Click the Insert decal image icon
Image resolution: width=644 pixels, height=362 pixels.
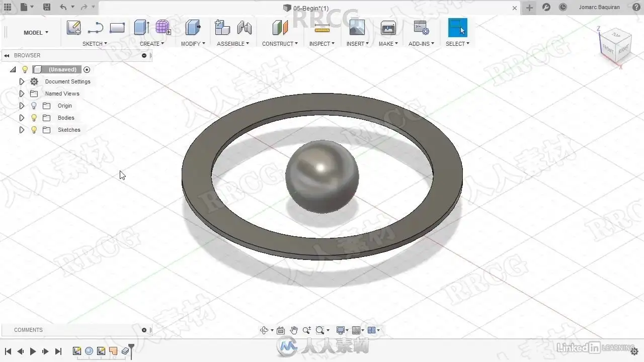(x=357, y=28)
